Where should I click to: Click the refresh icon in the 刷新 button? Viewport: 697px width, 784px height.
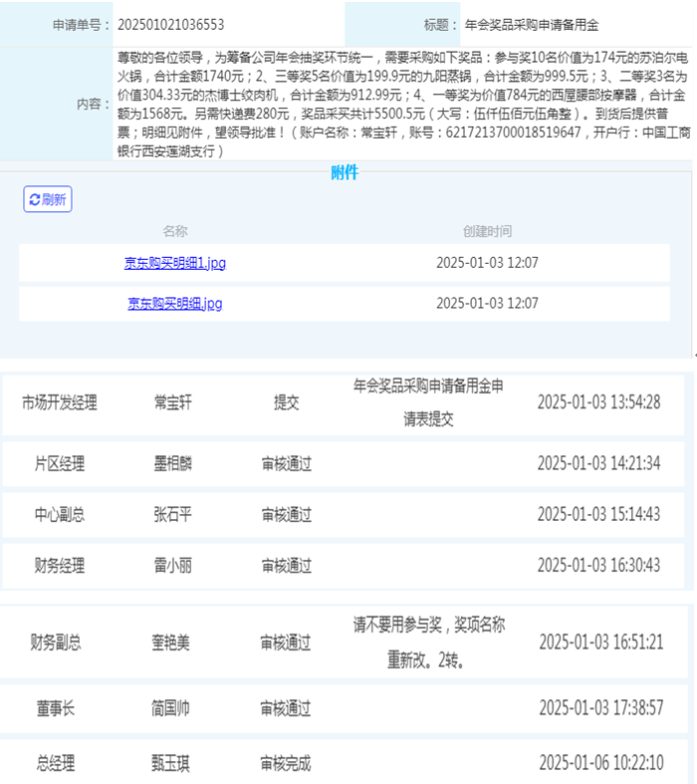point(35,199)
